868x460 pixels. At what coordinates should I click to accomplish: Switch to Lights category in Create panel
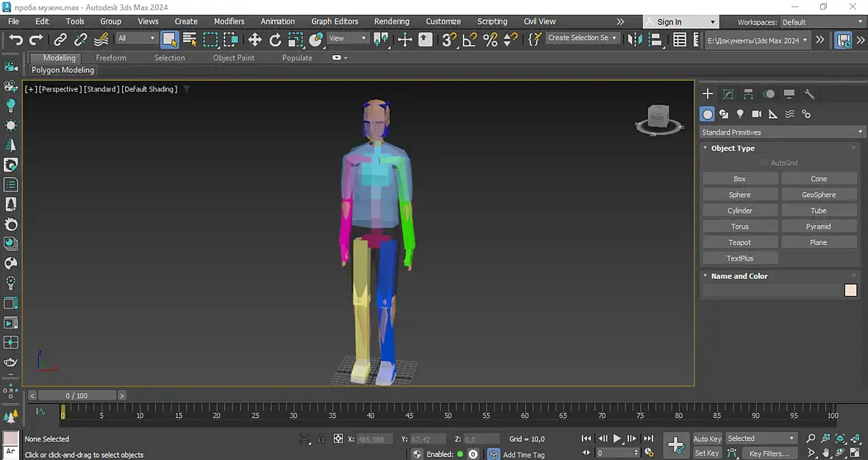click(740, 114)
